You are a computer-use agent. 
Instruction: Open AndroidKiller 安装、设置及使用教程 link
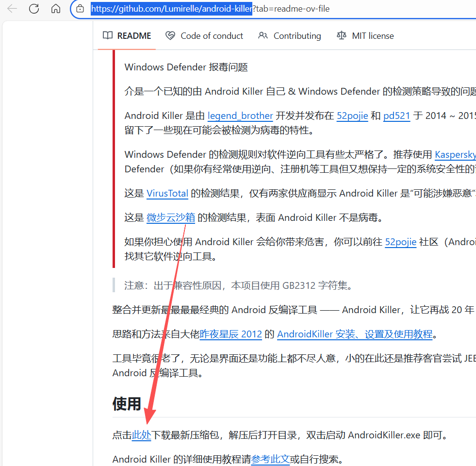pos(354,334)
